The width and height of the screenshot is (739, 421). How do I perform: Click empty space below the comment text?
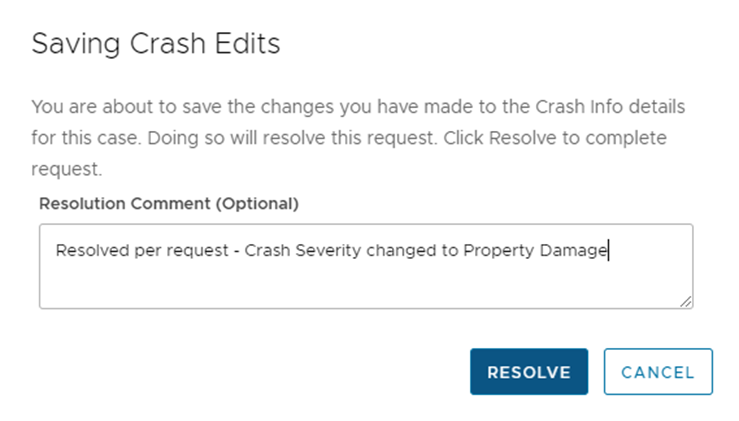pos(366,285)
